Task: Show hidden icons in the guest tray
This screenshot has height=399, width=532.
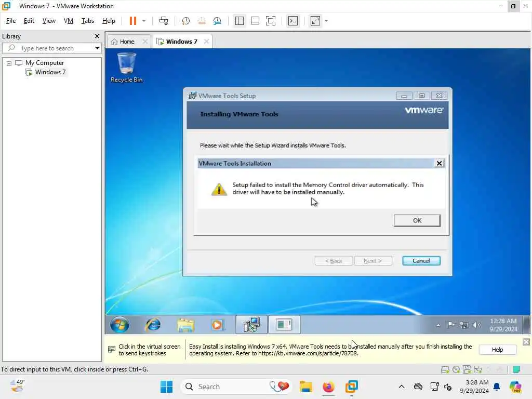Action: coord(438,325)
